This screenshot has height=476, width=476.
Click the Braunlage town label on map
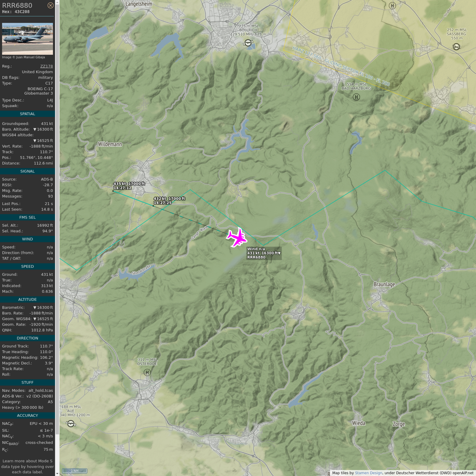(x=384, y=284)
